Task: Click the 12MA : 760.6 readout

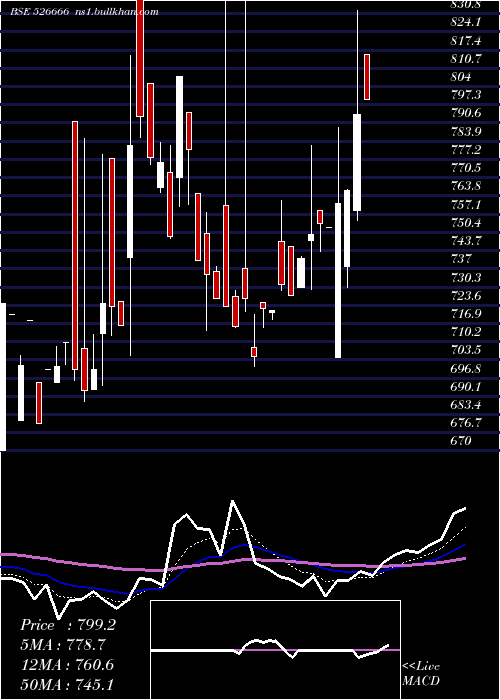Action: click(68, 665)
